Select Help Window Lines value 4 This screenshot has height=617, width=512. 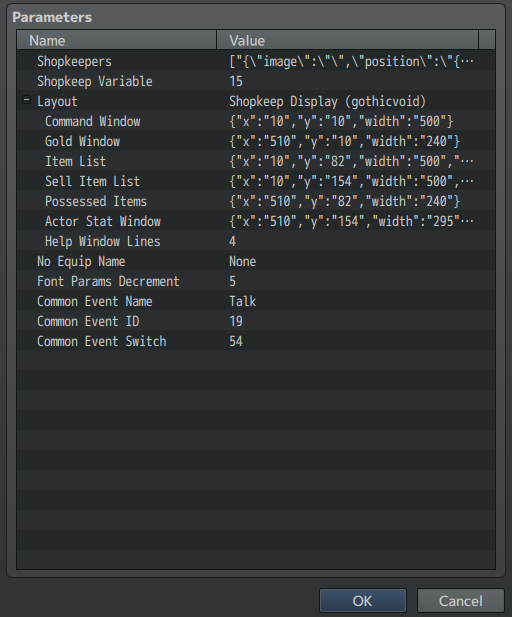pyautogui.click(x=233, y=241)
